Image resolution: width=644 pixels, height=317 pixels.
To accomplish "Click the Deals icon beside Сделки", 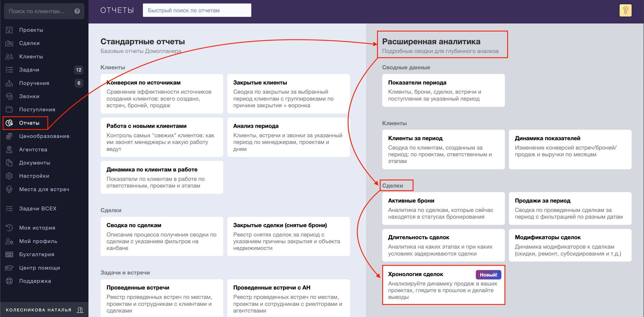I will click(9, 43).
